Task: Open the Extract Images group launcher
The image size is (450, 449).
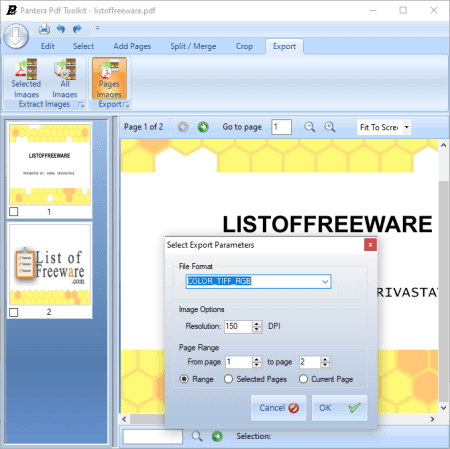Action: click(81, 105)
